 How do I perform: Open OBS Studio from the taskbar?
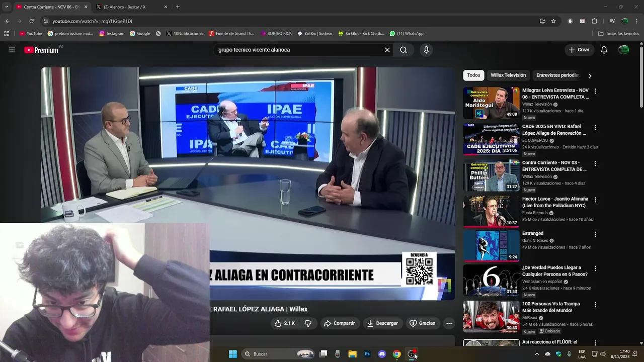coord(412,354)
